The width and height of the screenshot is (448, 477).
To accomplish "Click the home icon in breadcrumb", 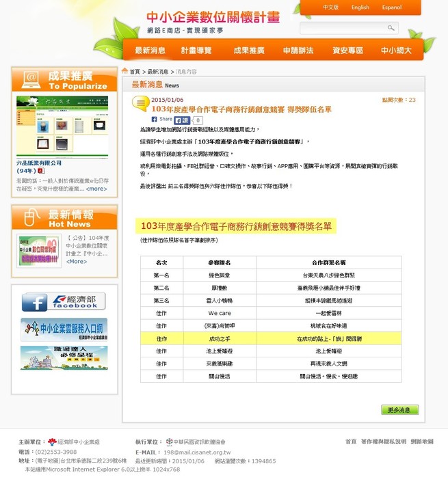I will coord(125,71).
